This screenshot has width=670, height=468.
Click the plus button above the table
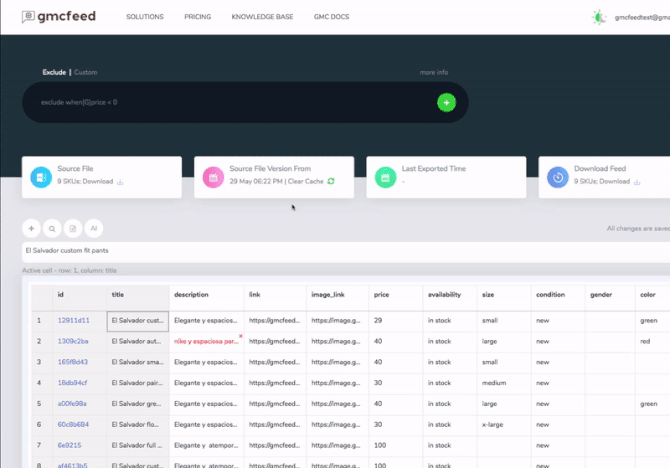click(31, 228)
